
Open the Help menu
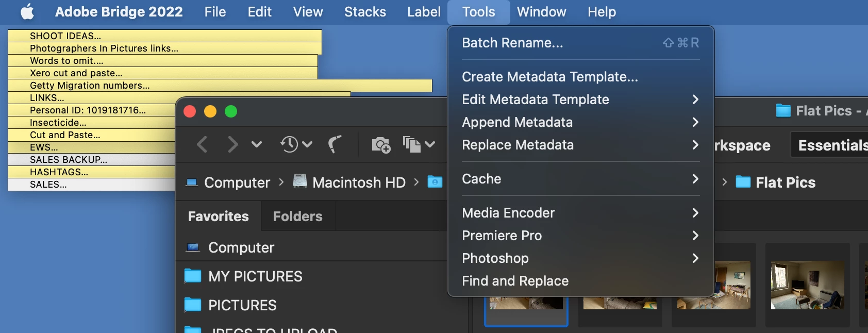pos(602,12)
